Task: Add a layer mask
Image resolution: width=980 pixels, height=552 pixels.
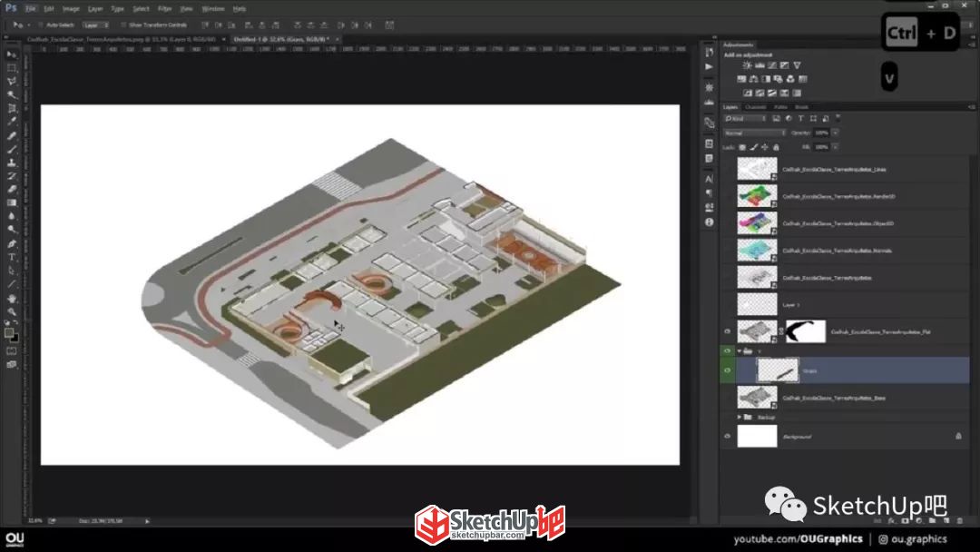Action: coord(905,521)
